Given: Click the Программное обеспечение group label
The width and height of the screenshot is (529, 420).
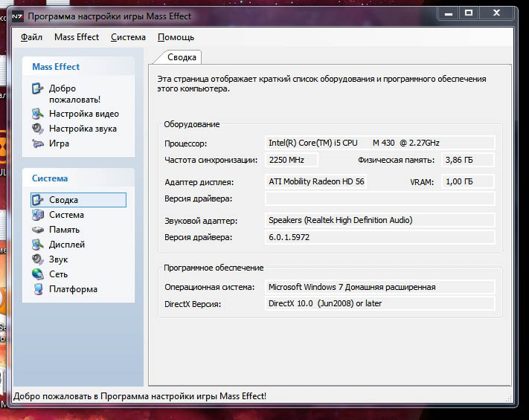Looking at the screenshot, I should [214, 268].
